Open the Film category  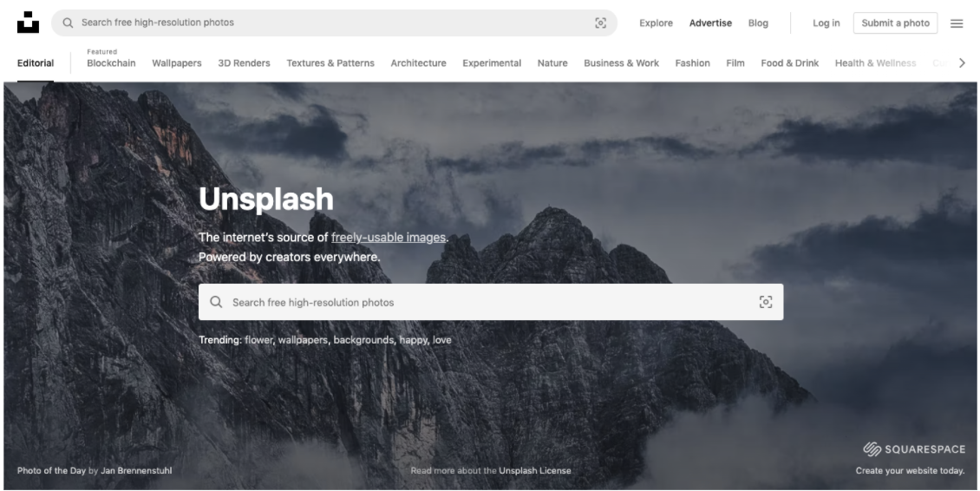point(735,63)
